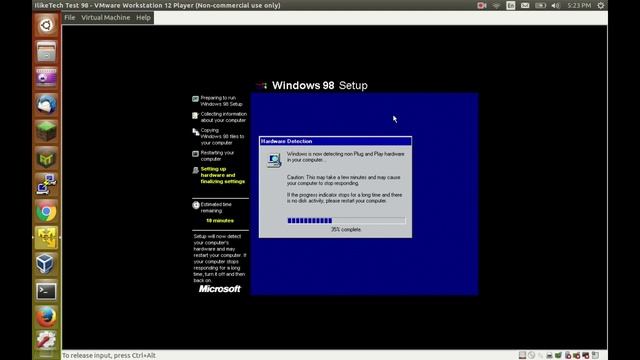Click the "35% complete" label
Image resolution: width=640 pixels, height=360 pixels.
346,229
